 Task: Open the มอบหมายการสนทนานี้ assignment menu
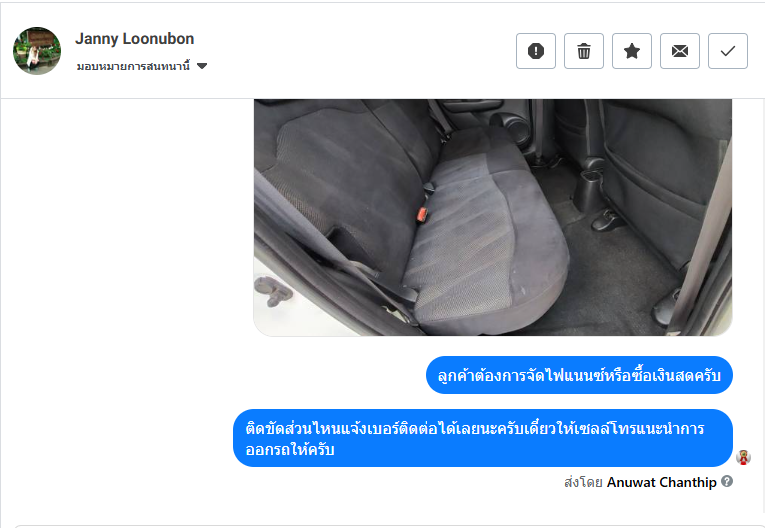pyautogui.click(x=133, y=66)
